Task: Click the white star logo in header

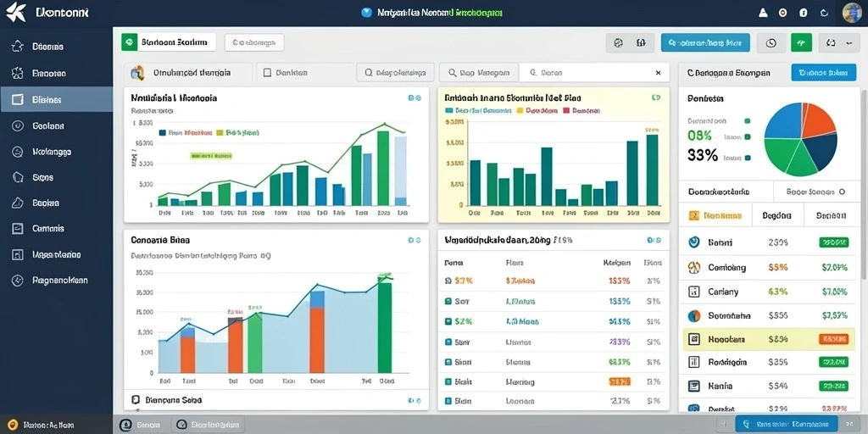Action: coord(16,12)
